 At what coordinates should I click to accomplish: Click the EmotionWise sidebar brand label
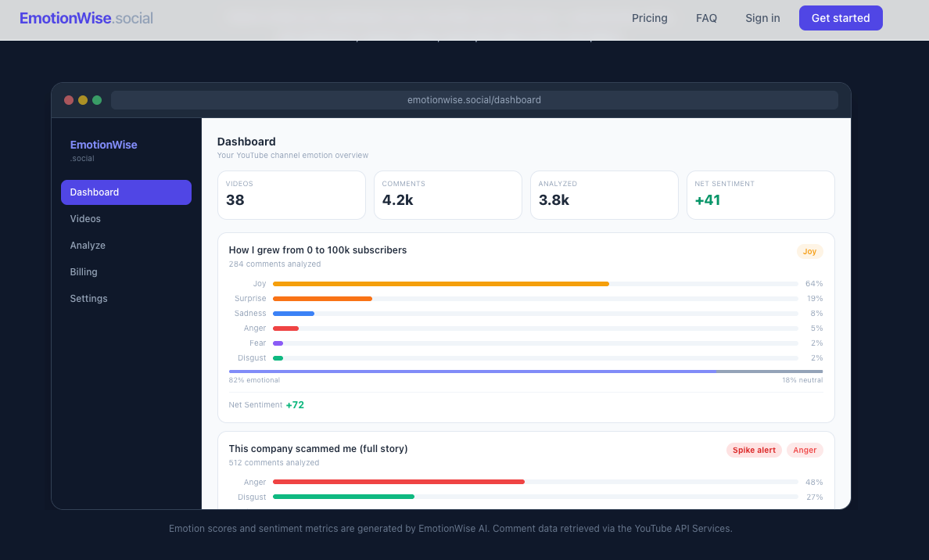coord(103,144)
